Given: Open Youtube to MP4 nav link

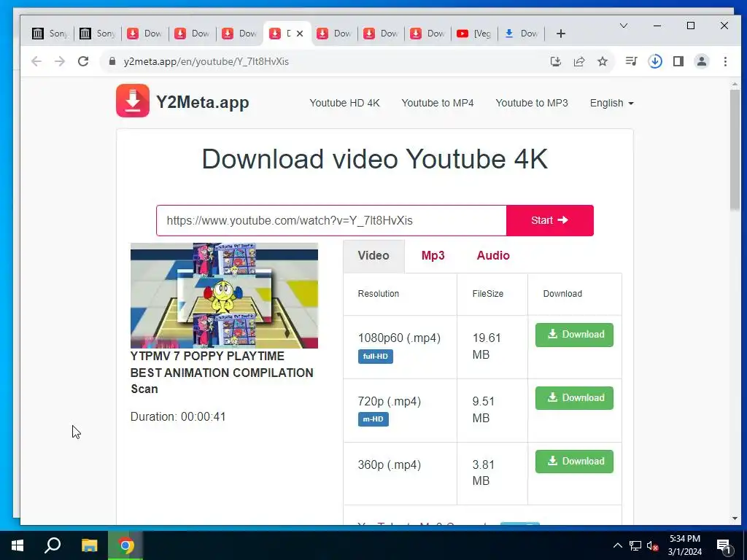Looking at the screenshot, I should 438,103.
